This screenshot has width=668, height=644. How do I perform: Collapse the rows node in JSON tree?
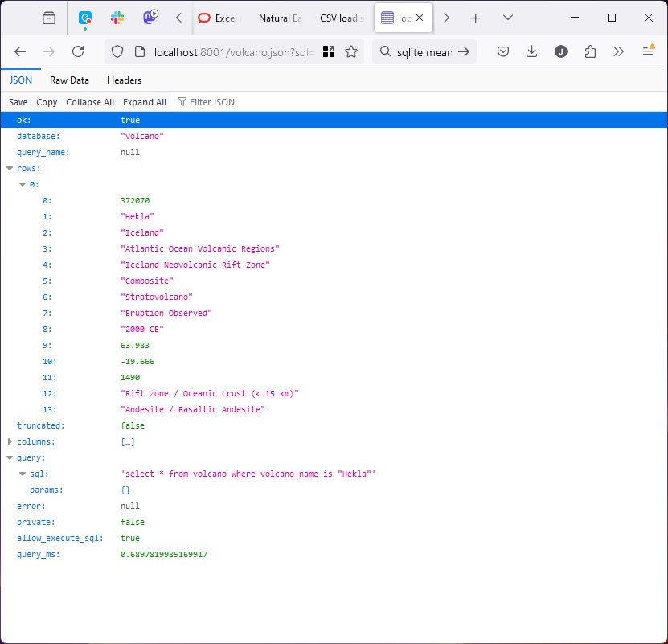tap(10, 169)
